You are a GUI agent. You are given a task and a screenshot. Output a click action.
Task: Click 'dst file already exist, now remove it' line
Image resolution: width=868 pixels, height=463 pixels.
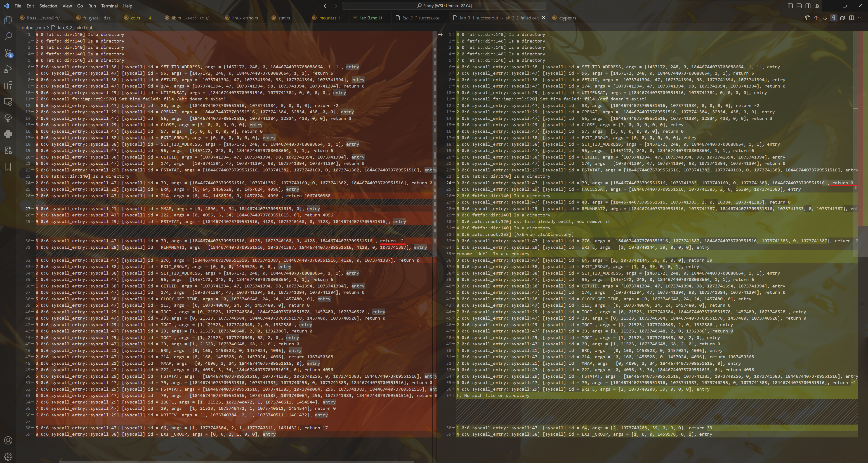(562, 222)
